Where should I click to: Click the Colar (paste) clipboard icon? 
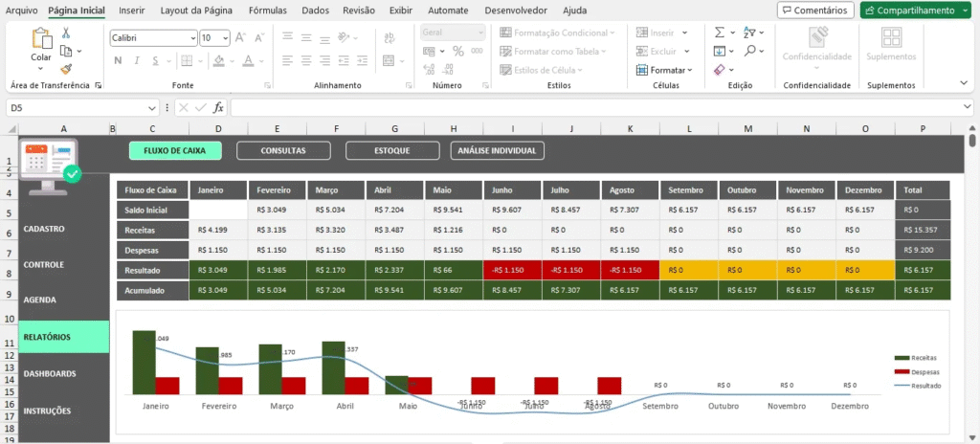41,39
